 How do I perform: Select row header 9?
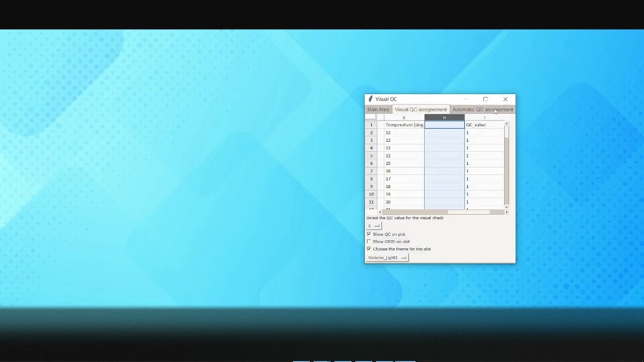click(371, 187)
